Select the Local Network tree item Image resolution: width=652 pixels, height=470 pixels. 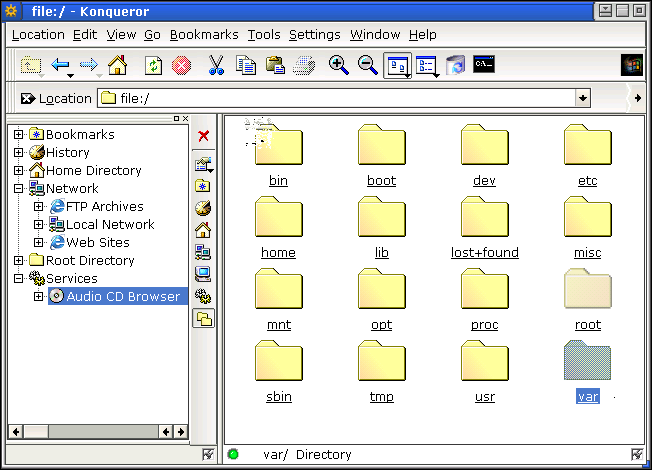(101, 224)
